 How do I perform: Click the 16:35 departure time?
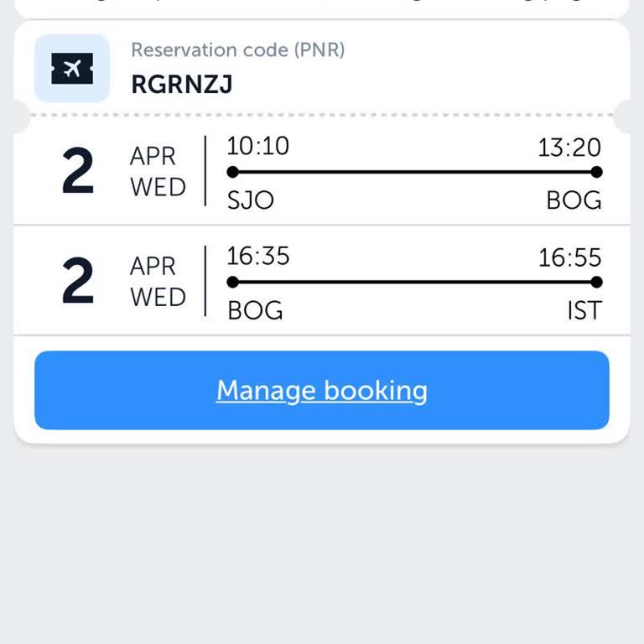coord(257,256)
